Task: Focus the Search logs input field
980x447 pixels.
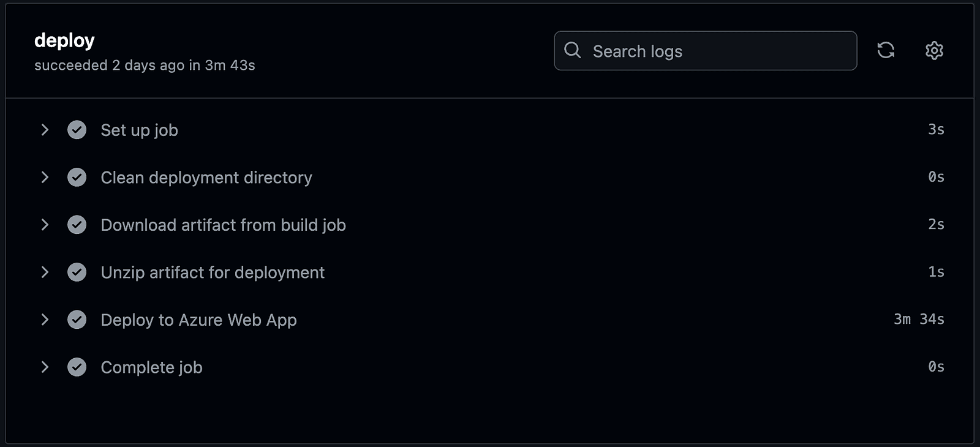Action: coord(717,51)
